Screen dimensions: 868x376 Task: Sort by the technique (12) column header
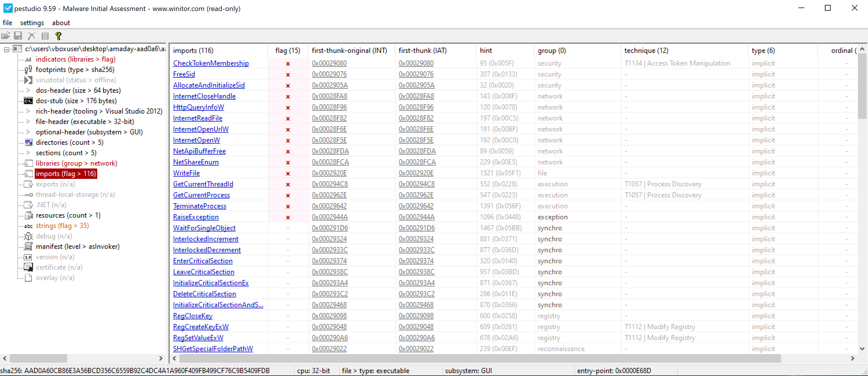(x=646, y=51)
